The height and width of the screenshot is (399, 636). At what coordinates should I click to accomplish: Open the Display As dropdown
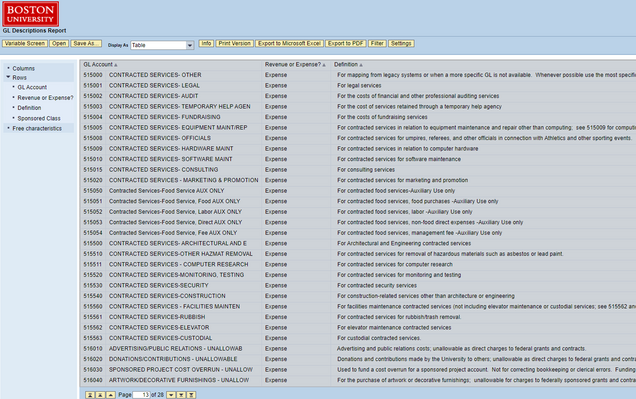click(190, 45)
